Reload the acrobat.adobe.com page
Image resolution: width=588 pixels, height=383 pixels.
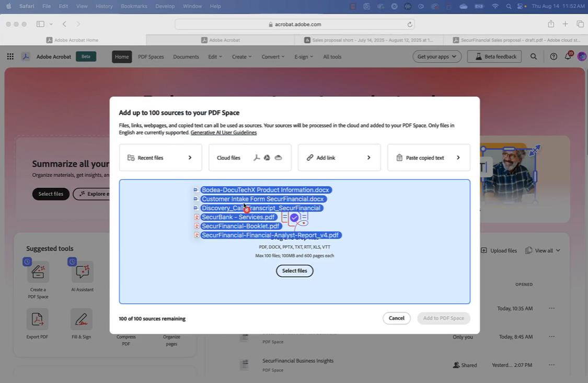409,25
